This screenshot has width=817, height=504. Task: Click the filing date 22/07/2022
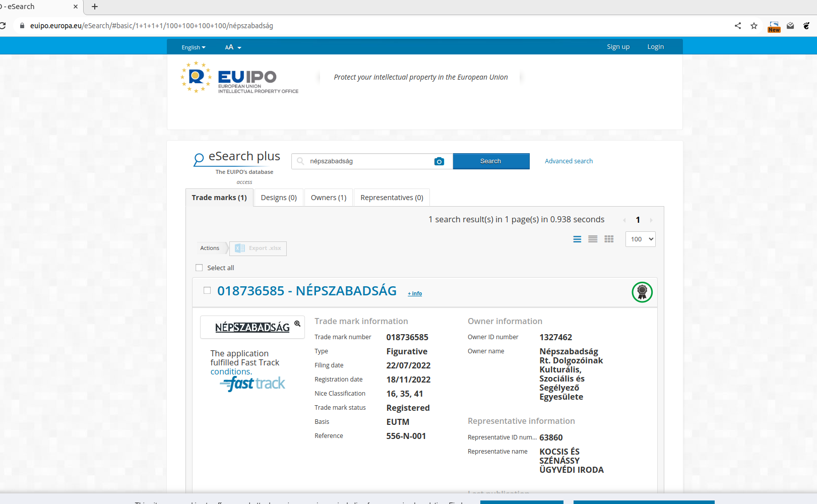[x=408, y=365]
